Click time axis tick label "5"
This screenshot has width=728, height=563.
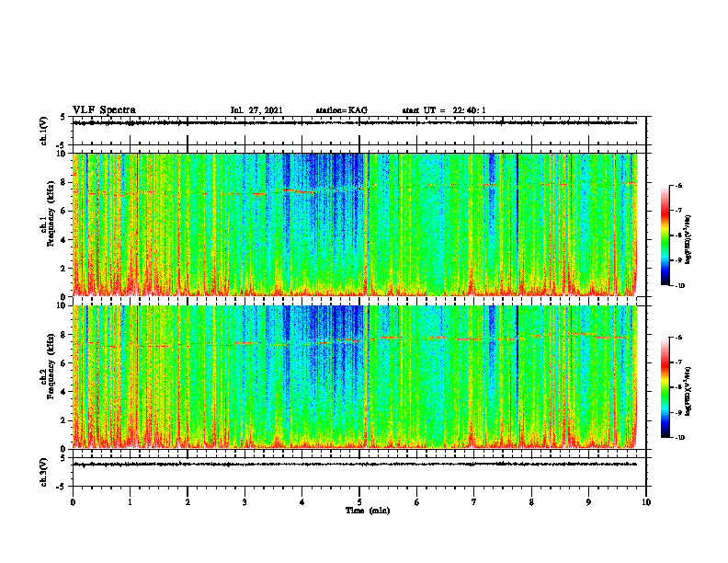pos(359,502)
